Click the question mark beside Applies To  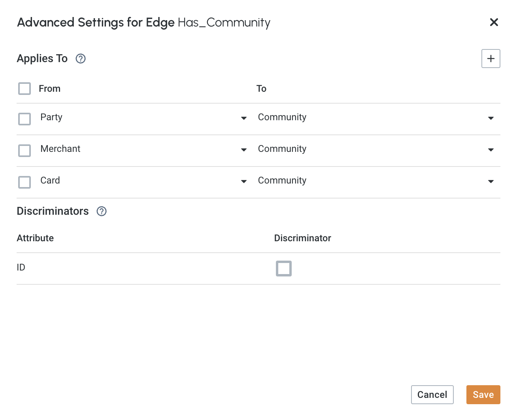pyautogui.click(x=80, y=59)
